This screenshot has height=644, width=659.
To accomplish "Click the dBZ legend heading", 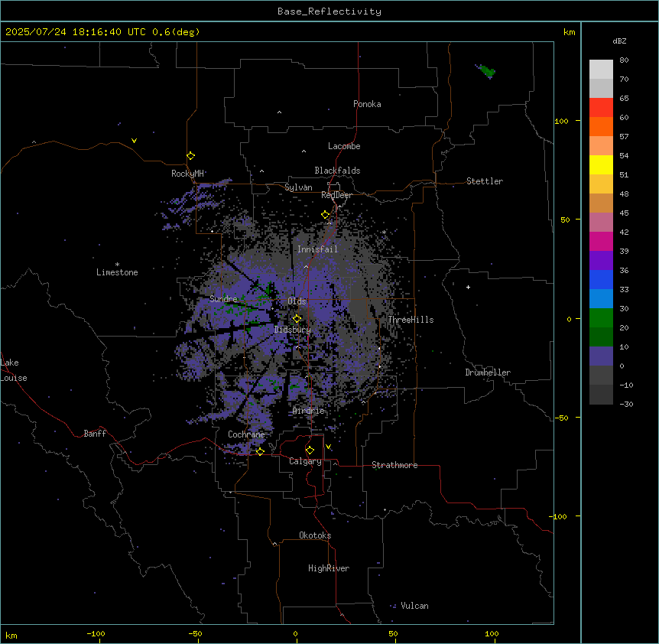I will coord(619,41).
